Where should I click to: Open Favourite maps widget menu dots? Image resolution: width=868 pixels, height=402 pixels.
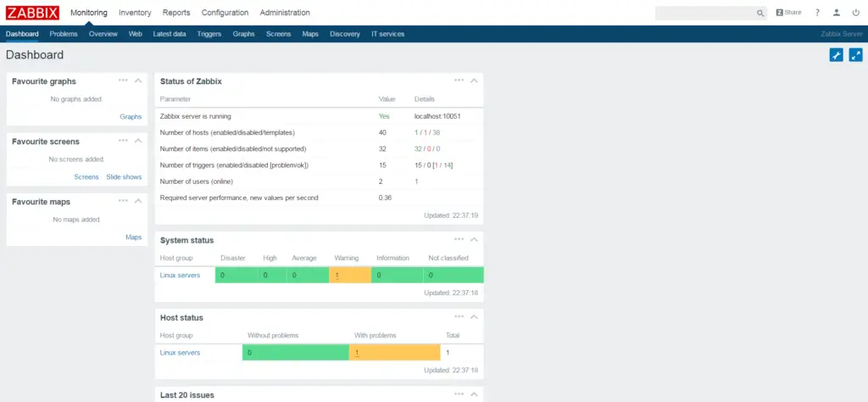[x=123, y=201]
